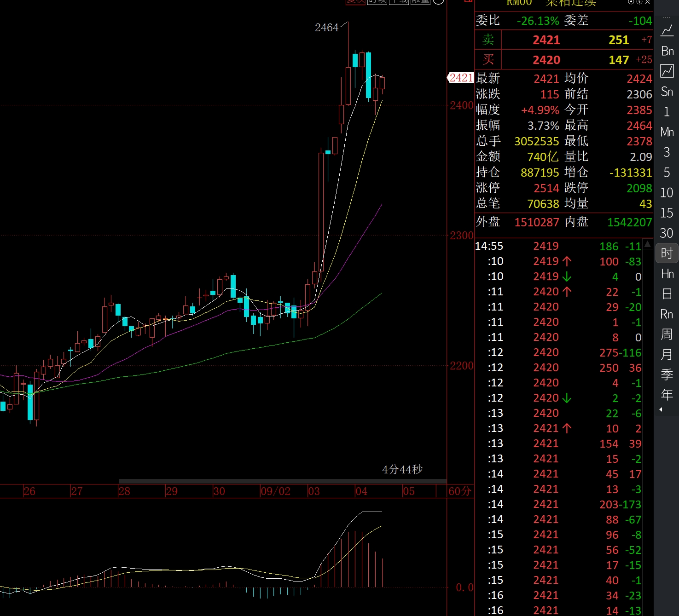Click the 2464 high price label
Image resolution: width=679 pixels, height=616 pixels.
(326, 28)
